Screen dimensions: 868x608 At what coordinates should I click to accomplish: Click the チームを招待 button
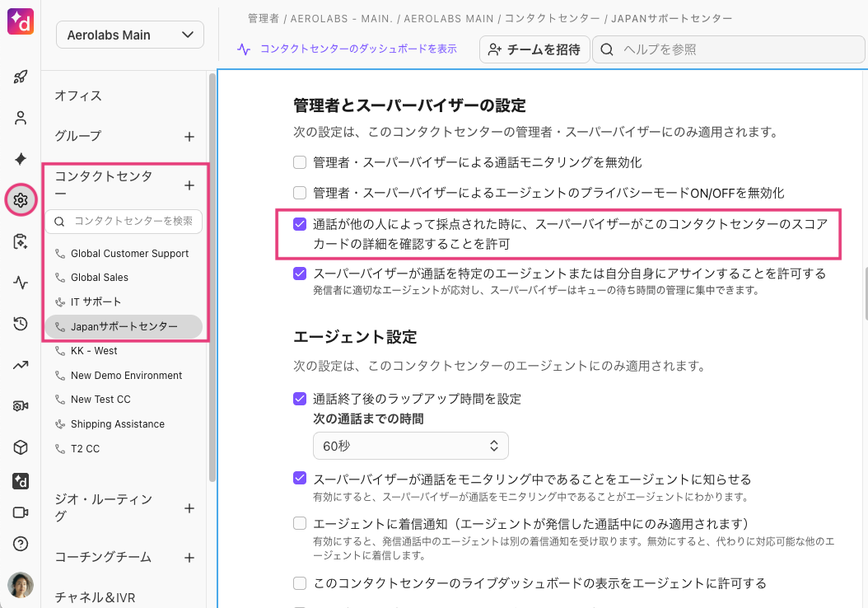(534, 49)
